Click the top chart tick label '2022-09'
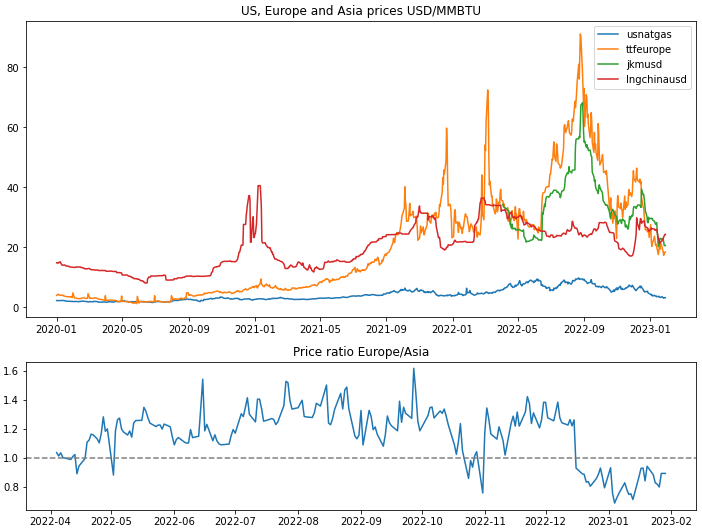The width and height of the screenshot is (702, 532). pos(584,329)
